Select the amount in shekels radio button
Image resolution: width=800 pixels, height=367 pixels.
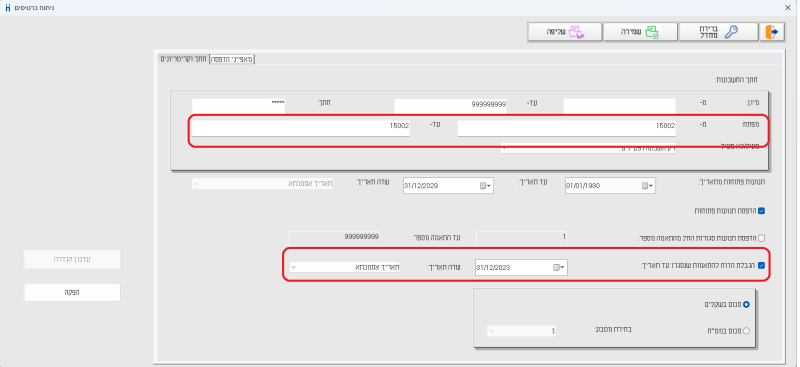click(x=746, y=304)
